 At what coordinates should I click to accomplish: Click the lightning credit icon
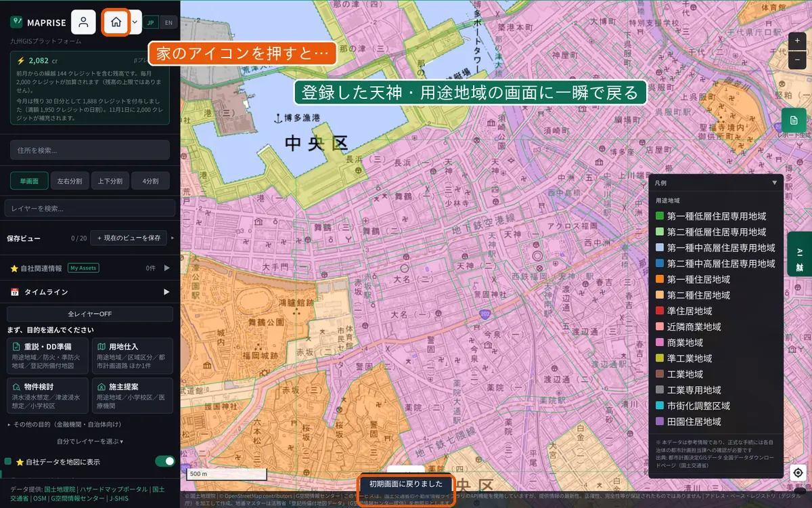21,60
